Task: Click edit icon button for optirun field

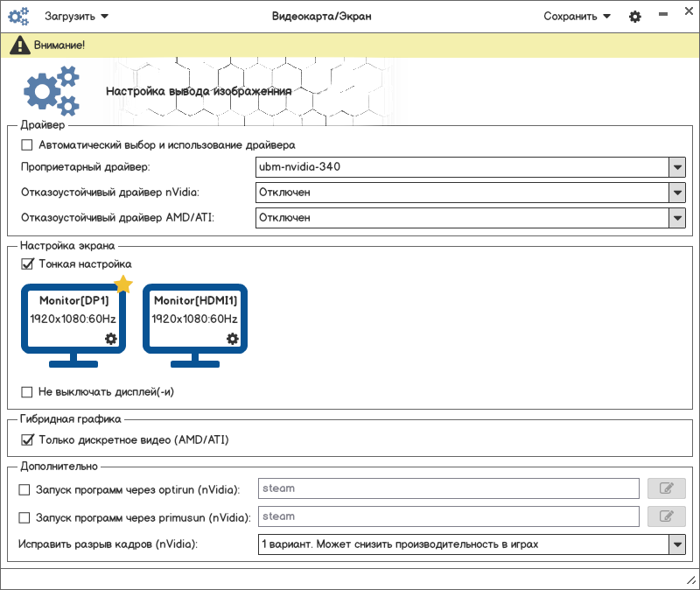Action: tap(667, 488)
